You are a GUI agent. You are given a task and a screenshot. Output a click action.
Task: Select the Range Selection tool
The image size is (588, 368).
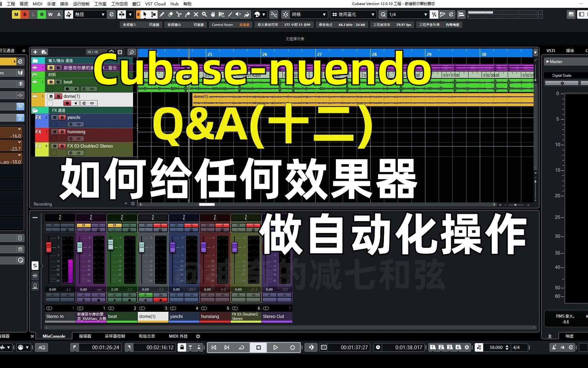tap(153, 14)
